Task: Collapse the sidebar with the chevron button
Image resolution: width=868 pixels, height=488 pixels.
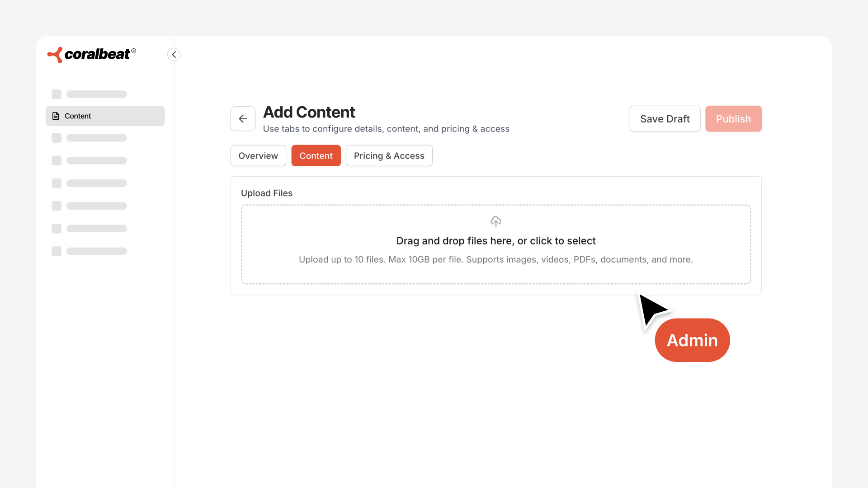Action: [x=174, y=55]
